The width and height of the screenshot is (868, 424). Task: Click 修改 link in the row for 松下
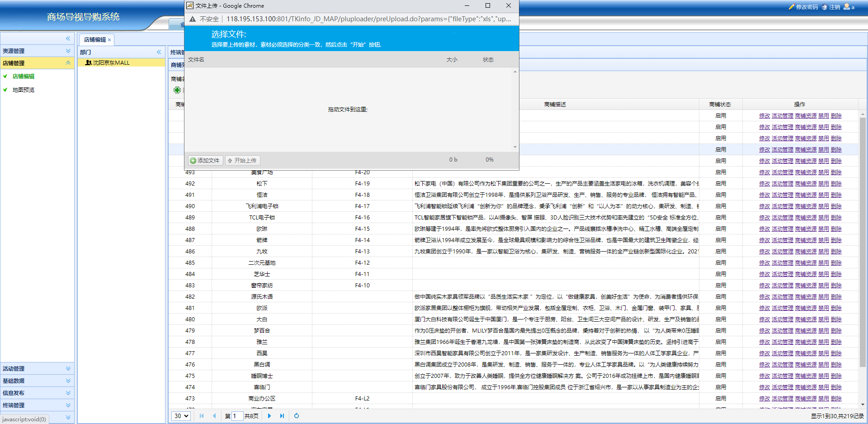pyautogui.click(x=764, y=184)
